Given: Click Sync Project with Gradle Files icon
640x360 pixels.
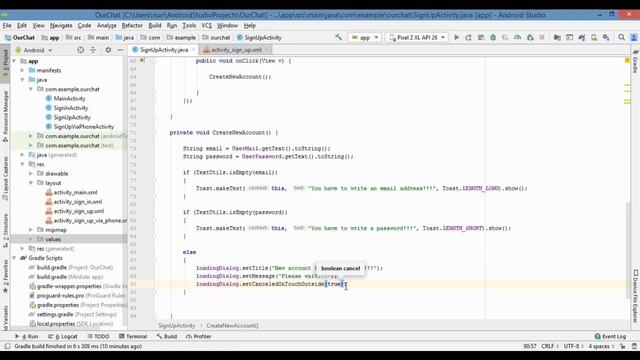Looking at the screenshot, I should [x=582, y=37].
